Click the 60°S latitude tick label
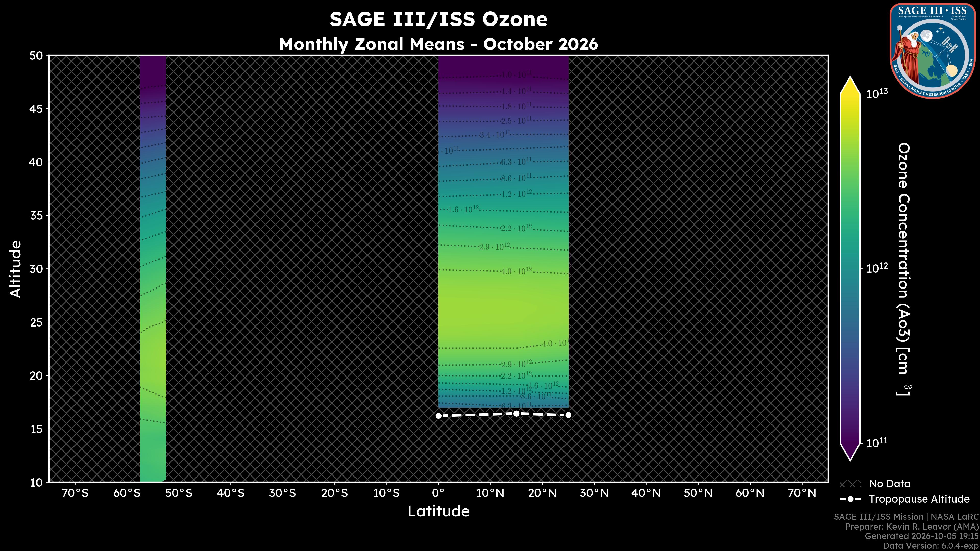This screenshot has height=551, width=980. [127, 493]
